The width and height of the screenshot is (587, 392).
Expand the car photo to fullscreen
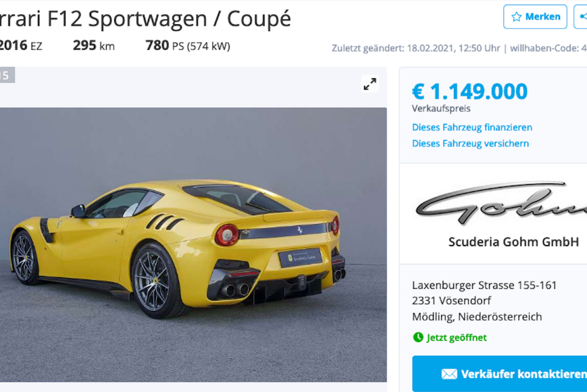click(370, 84)
